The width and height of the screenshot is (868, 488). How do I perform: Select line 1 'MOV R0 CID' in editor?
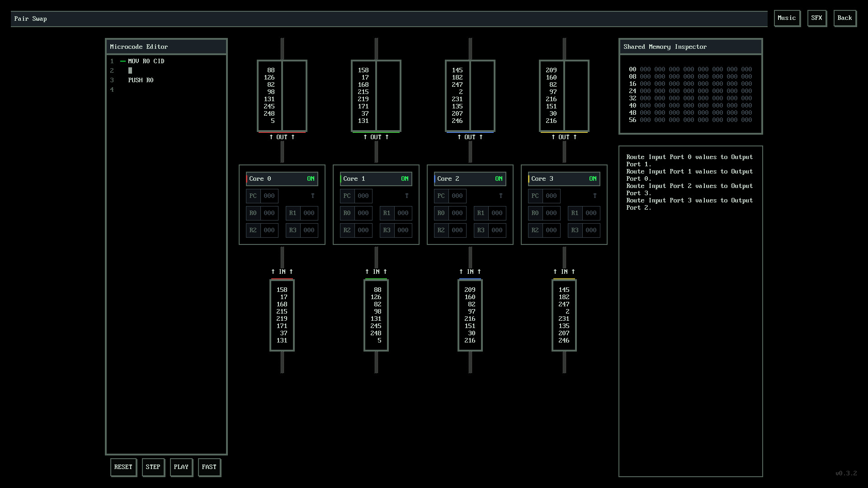[146, 61]
